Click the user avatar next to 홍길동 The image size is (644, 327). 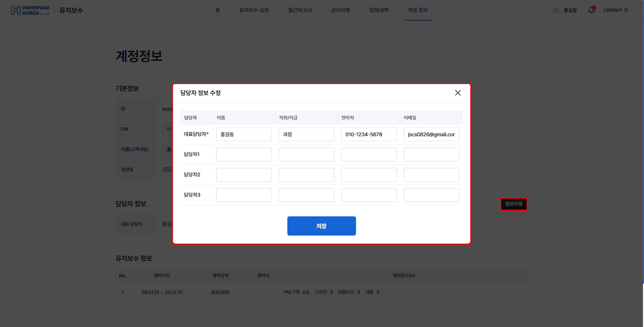pos(555,10)
